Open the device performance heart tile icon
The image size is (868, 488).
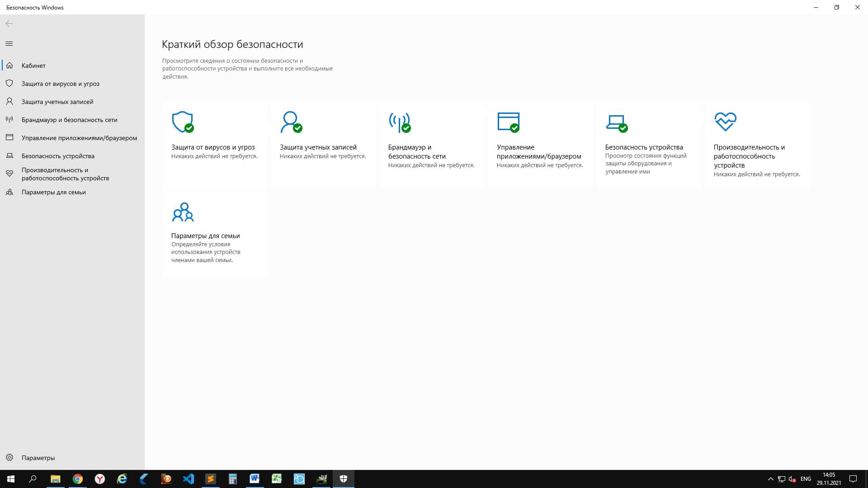[x=725, y=122]
